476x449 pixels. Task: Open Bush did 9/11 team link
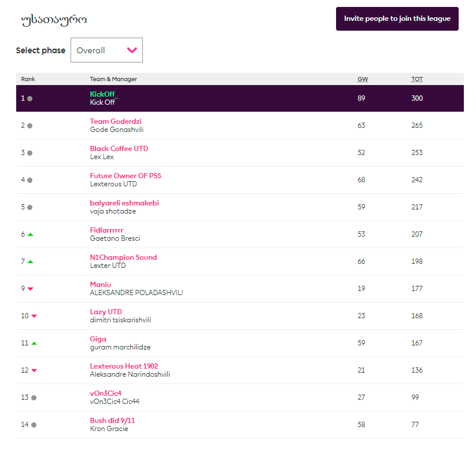click(x=112, y=421)
